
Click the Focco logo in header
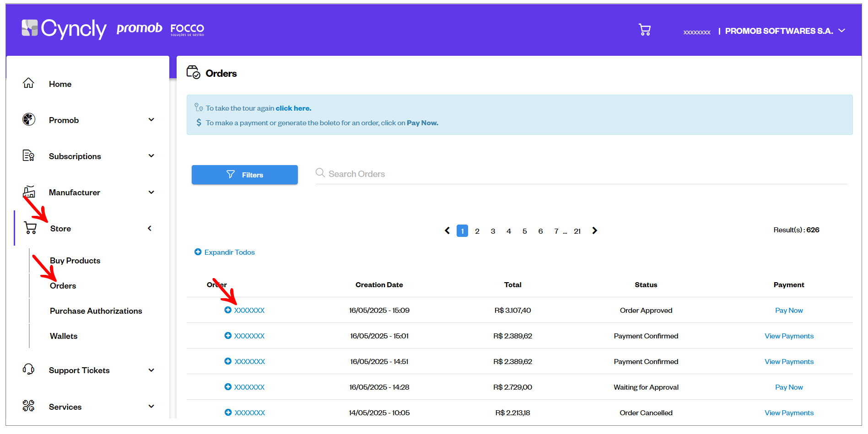(x=187, y=30)
